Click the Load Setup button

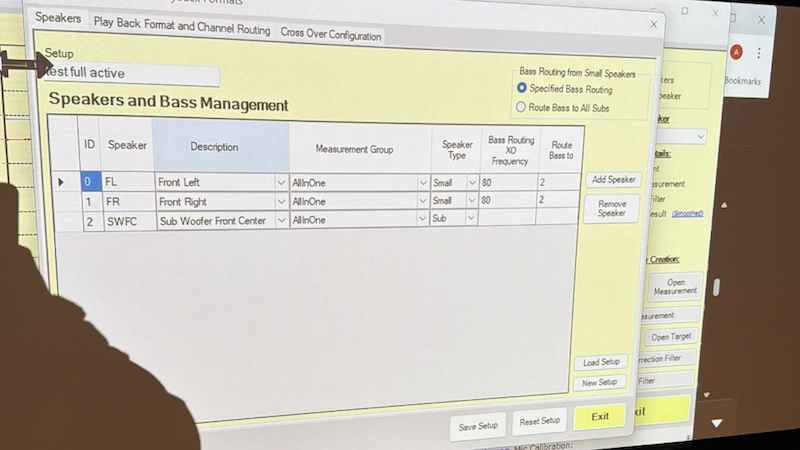(x=600, y=362)
